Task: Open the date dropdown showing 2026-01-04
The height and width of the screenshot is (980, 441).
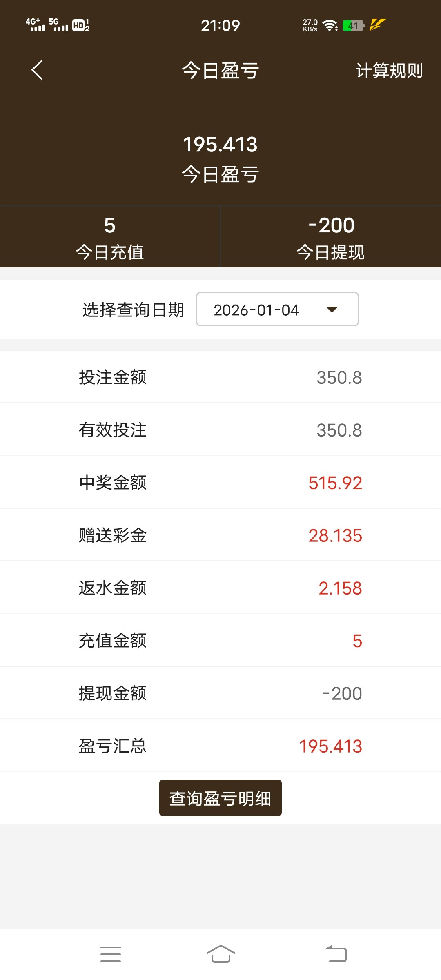Action: pos(277,310)
